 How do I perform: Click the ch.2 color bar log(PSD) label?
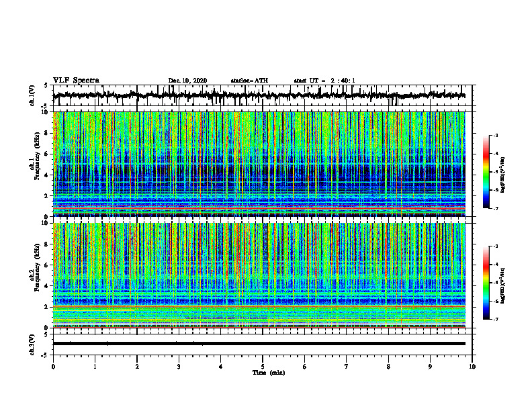click(503, 286)
